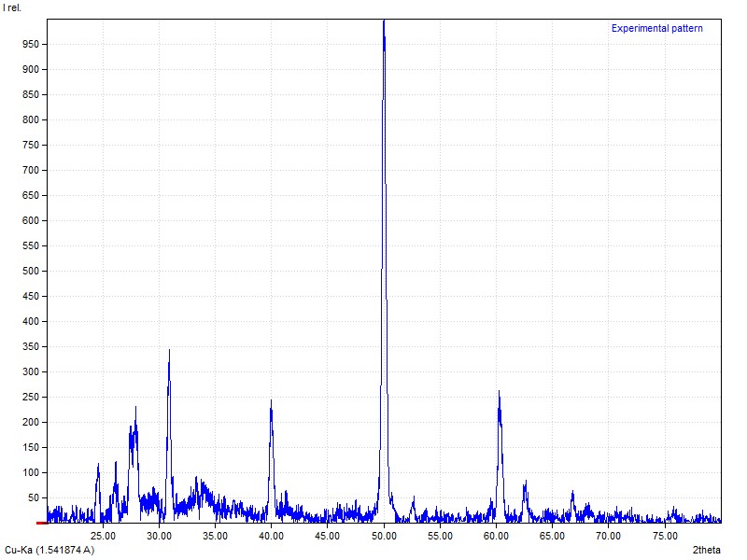
Task: Select the small peak near 62.5 degrees
Action: click(x=525, y=483)
